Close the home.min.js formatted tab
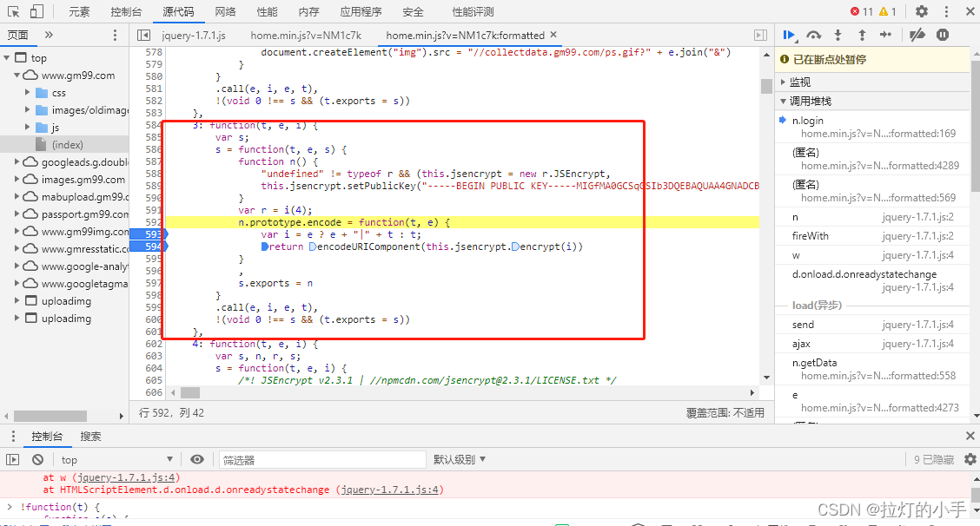The height and width of the screenshot is (526, 980). click(x=553, y=35)
